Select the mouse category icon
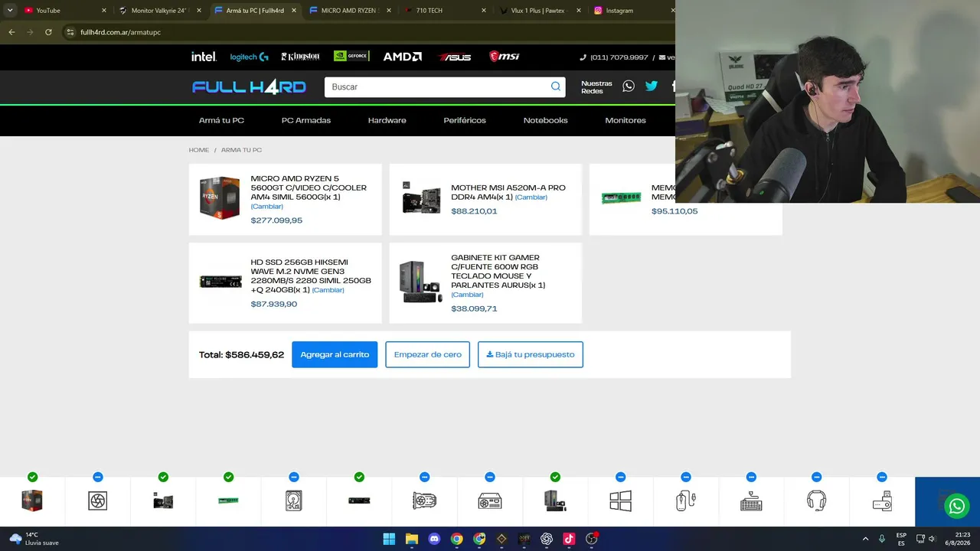 [x=686, y=500]
